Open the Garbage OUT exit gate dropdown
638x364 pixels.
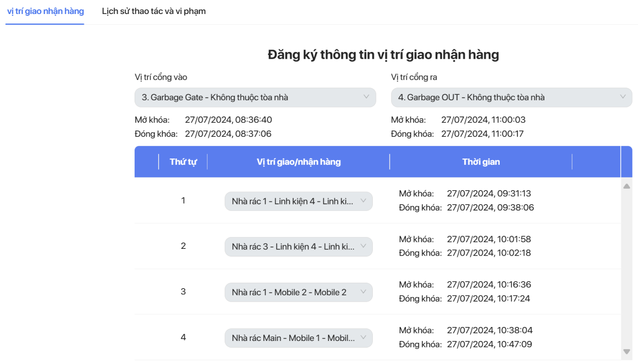pyautogui.click(x=511, y=97)
